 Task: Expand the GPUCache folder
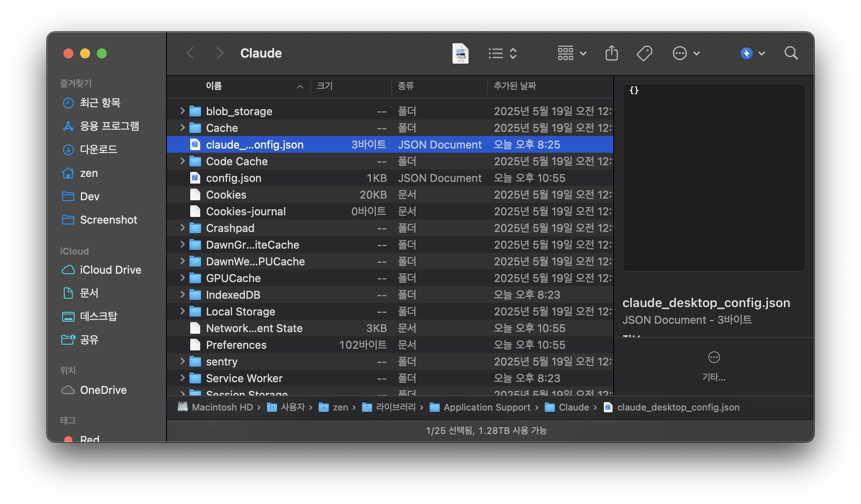(182, 277)
